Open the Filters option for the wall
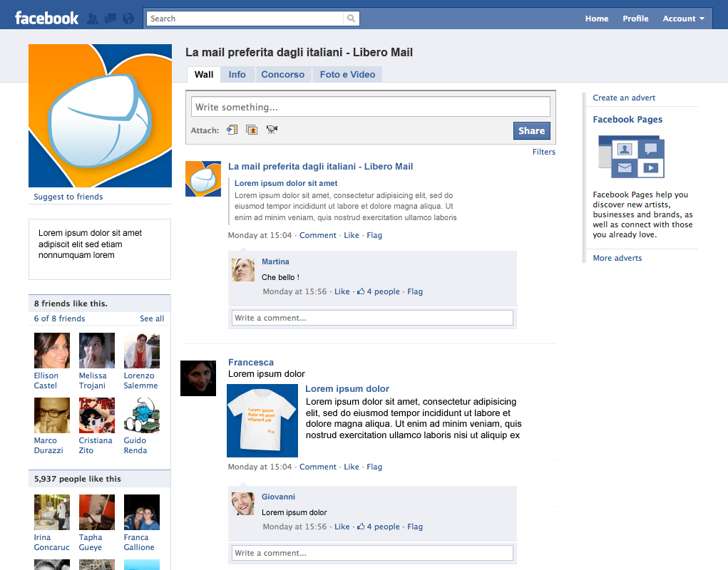Screen dimensions: 728x570 (543, 152)
